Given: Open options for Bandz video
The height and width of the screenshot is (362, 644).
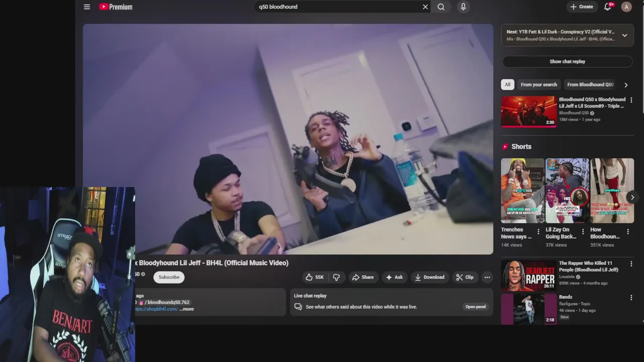Looking at the screenshot, I should pos(631,298).
